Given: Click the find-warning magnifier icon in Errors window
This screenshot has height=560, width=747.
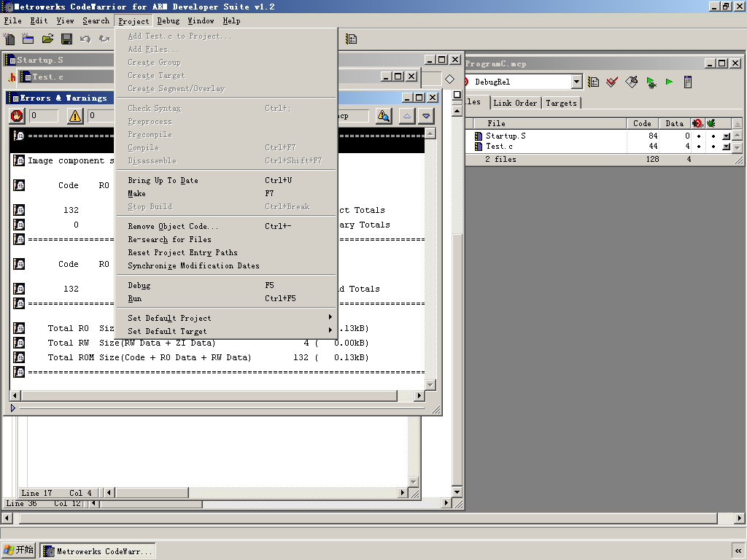Looking at the screenshot, I should tap(384, 116).
